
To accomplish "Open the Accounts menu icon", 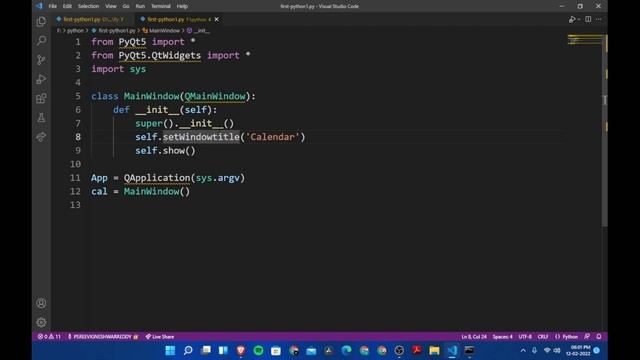I will point(41,303).
